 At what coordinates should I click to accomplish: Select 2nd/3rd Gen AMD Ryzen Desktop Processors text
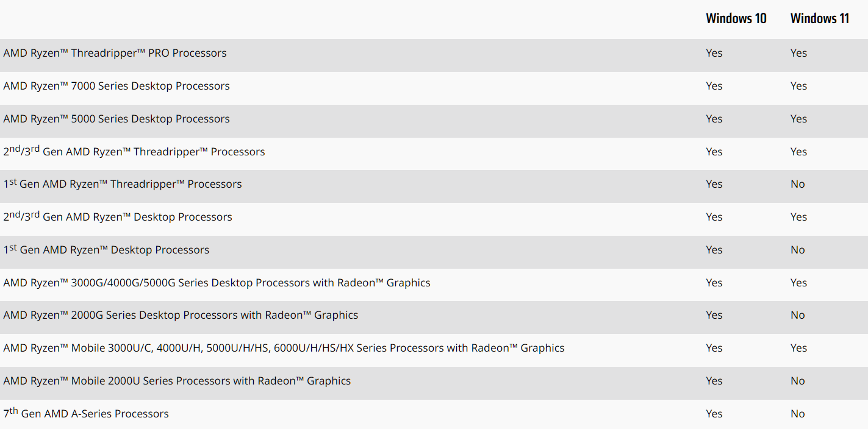[x=118, y=216]
